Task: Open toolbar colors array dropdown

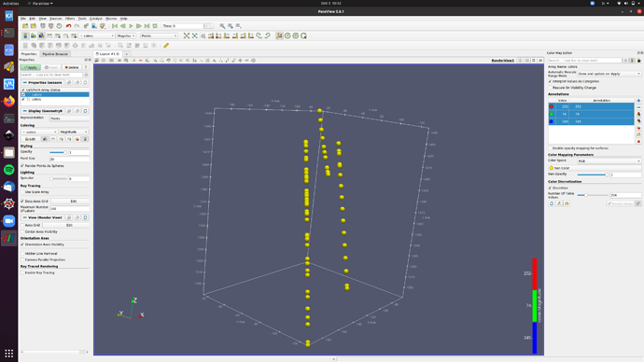Action: [96, 35]
